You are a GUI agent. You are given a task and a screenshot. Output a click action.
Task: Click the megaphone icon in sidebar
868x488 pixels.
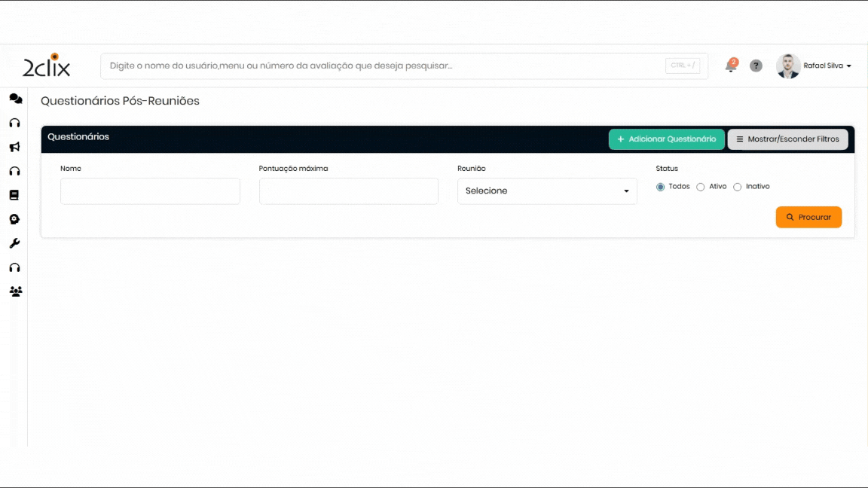pos(14,147)
